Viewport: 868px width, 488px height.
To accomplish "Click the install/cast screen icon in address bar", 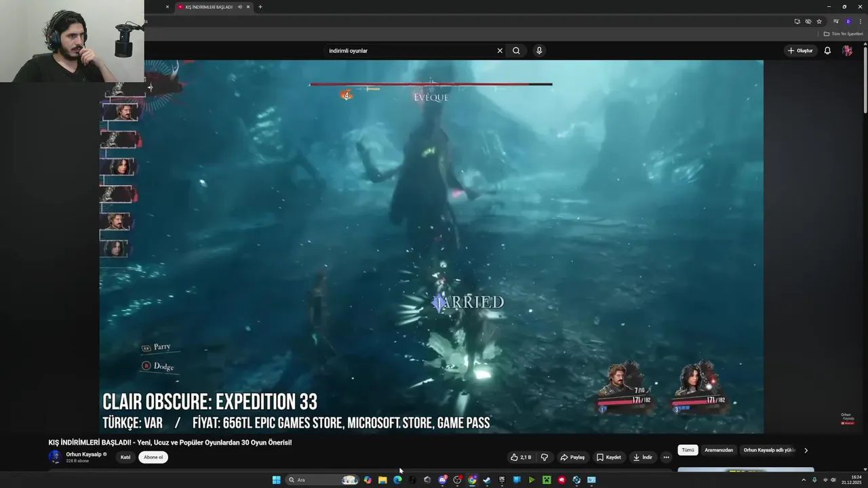I will click(x=797, y=22).
